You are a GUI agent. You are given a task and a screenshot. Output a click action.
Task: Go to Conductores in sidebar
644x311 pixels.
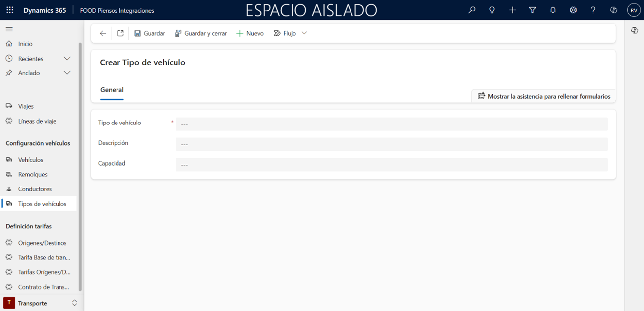coord(35,189)
